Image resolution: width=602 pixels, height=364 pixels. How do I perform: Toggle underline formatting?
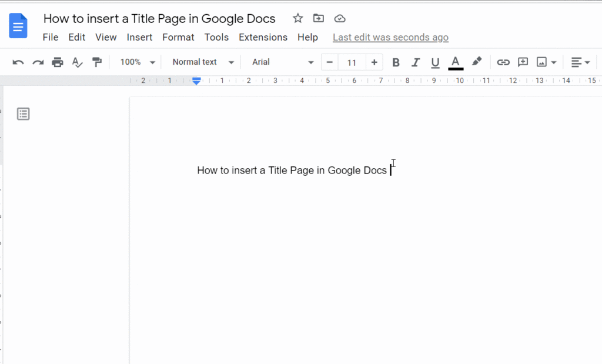pos(435,62)
